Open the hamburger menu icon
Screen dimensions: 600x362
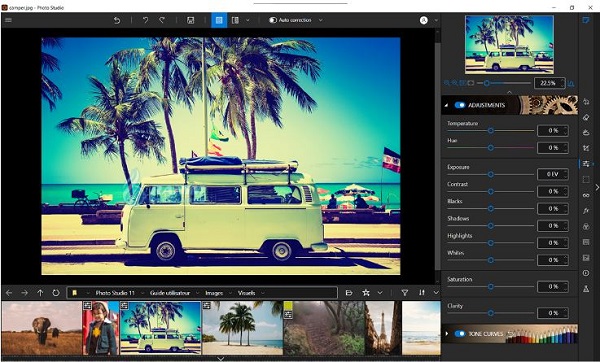[8, 20]
